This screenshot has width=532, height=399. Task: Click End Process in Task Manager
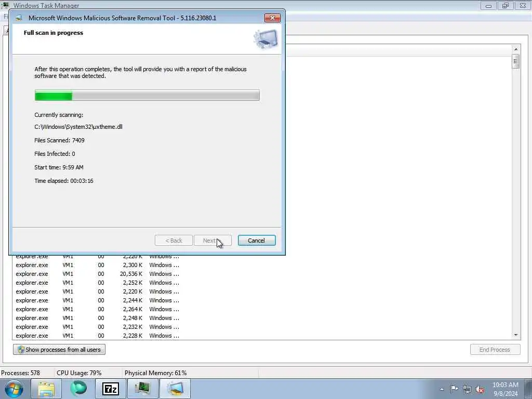(x=495, y=350)
